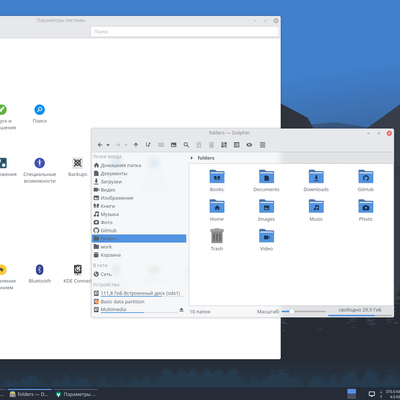Select the GitHub folder
400x400 pixels.
point(366,180)
